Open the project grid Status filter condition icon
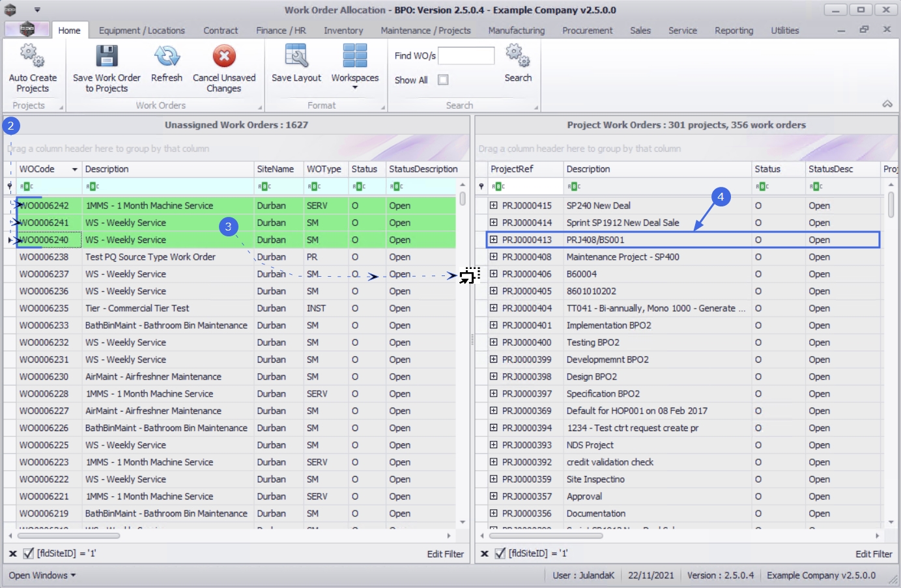Image resolution: width=901 pixels, height=588 pixels. 762,187
